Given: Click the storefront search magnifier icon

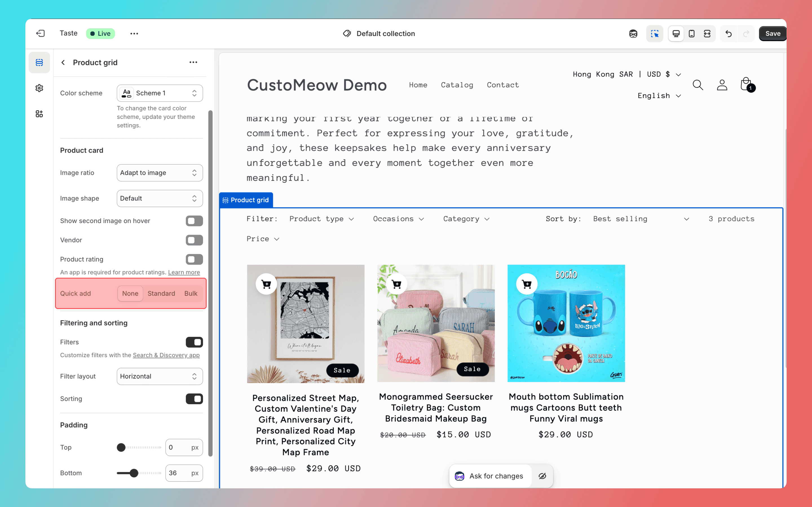Looking at the screenshot, I should pyautogui.click(x=698, y=85).
